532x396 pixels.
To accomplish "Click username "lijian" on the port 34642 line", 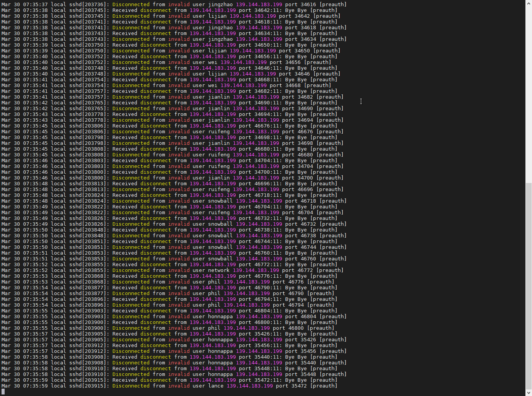I will pos(217,16).
